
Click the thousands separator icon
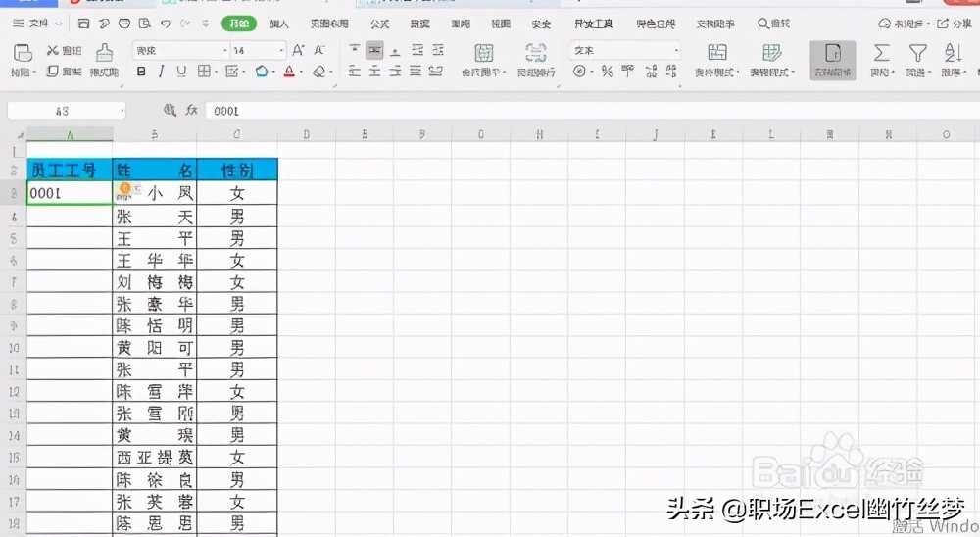(627, 72)
